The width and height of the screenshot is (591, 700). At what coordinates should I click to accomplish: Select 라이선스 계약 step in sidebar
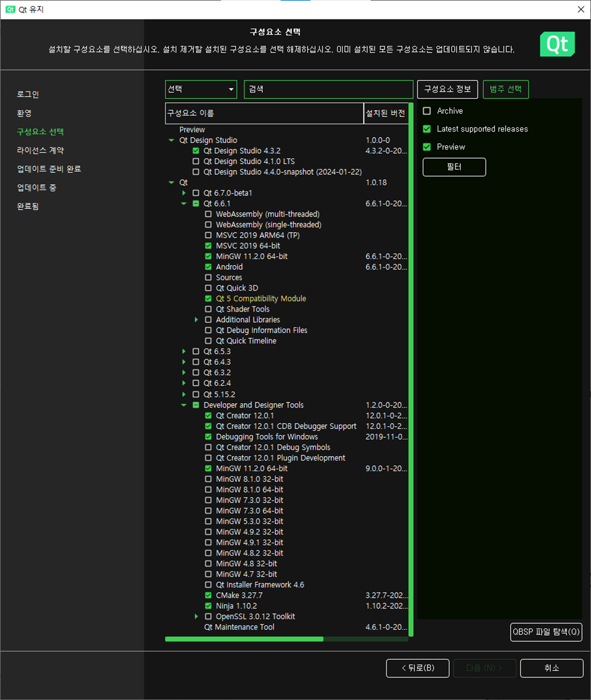point(40,150)
